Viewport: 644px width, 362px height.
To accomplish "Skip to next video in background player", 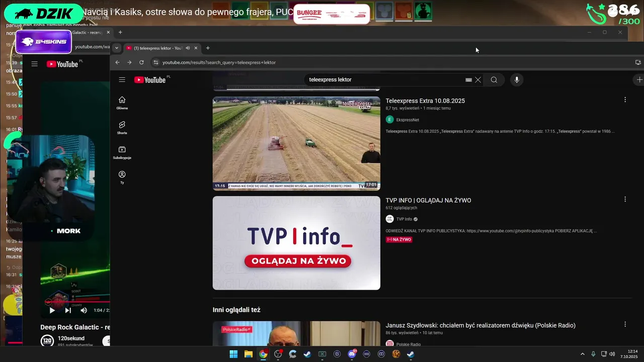I will [x=68, y=310].
